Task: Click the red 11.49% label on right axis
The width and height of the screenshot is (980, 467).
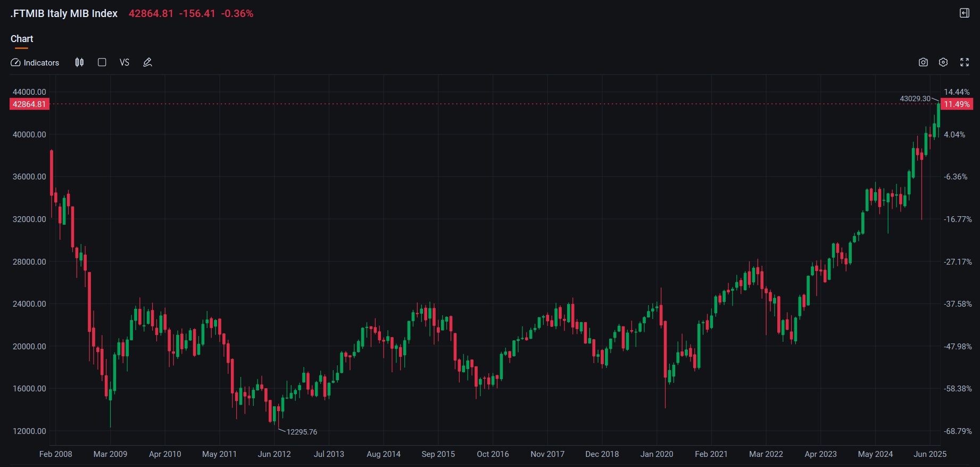Action: (957, 104)
